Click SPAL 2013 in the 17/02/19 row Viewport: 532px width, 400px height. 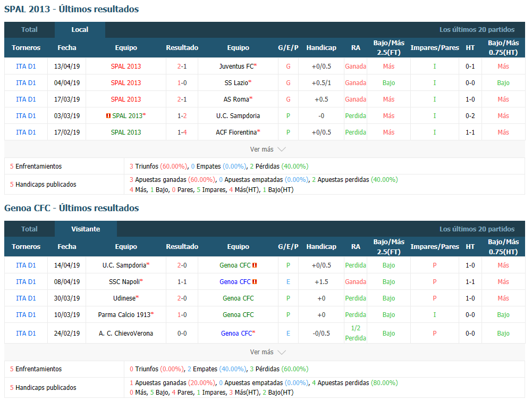click(x=126, y=132)
